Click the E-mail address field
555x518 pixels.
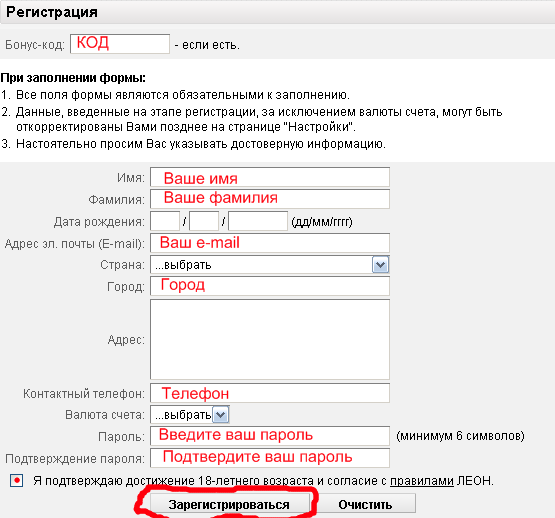[x=270, y=243]
